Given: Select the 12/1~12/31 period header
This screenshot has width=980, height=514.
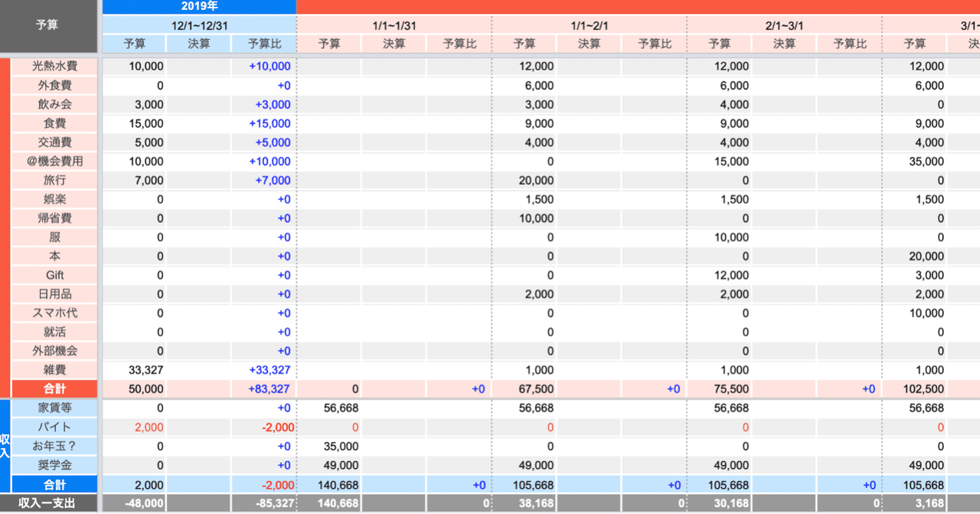Looking at the screenshot, I should 199,25.
